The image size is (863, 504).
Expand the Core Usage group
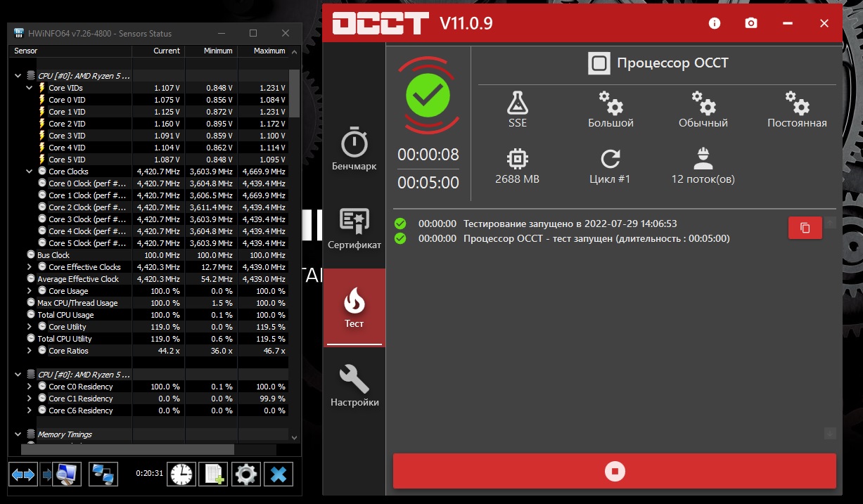coord(29,291)
